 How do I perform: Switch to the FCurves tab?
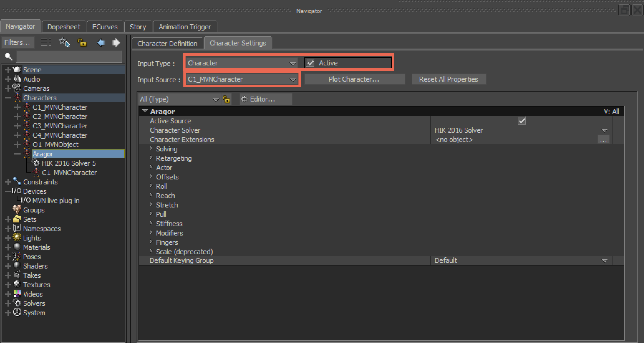coord(105,27)
